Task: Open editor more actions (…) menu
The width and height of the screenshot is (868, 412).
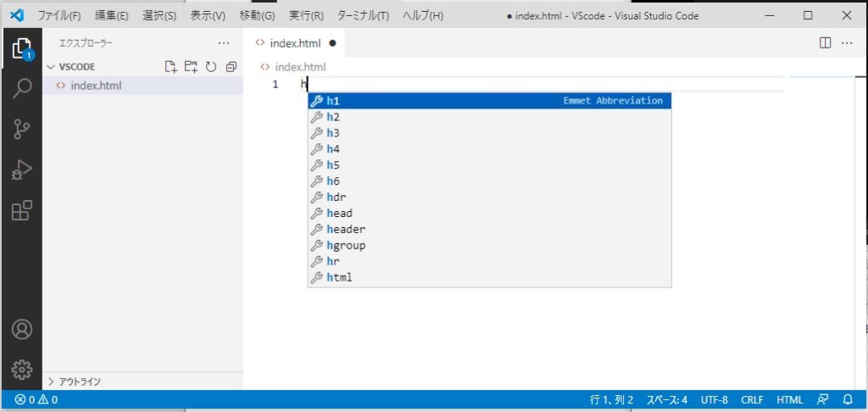Action: [x=847, y=43]
